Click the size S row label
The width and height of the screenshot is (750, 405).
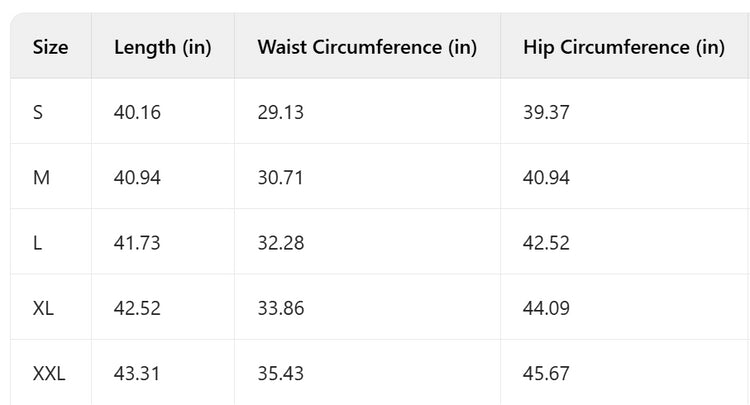click(x=38, y=112)
